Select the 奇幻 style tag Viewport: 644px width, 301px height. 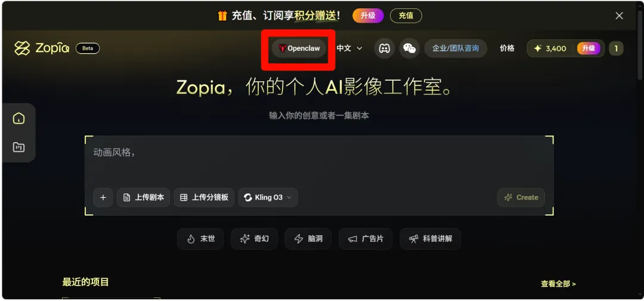click(254, 239)
